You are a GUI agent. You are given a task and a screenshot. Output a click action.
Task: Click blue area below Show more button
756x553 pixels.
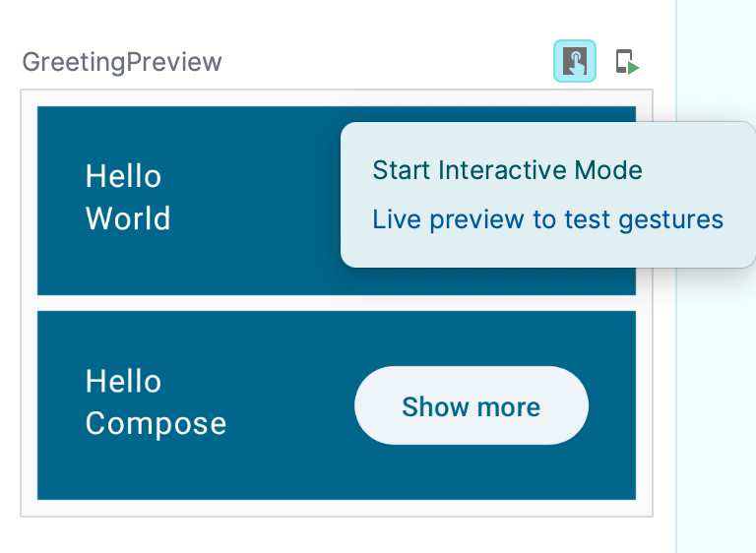click(x=472, y=472)
